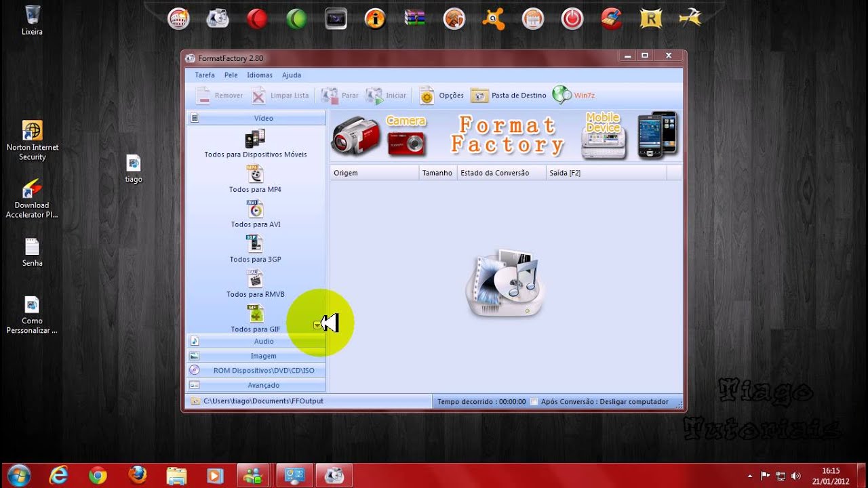Click the Remover toolbar button
The width and height of the screenshot is (868, 488).
pyautogui.click(x=219, y=96)
